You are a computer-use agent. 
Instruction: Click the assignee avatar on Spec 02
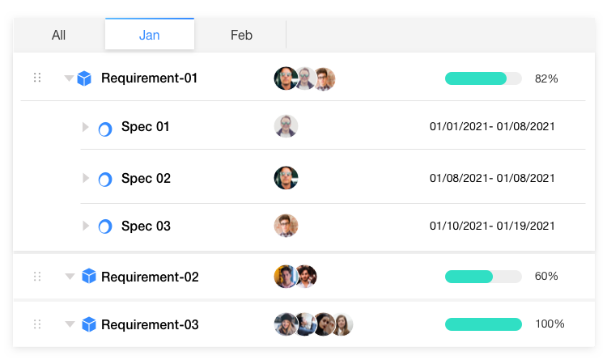287,178
